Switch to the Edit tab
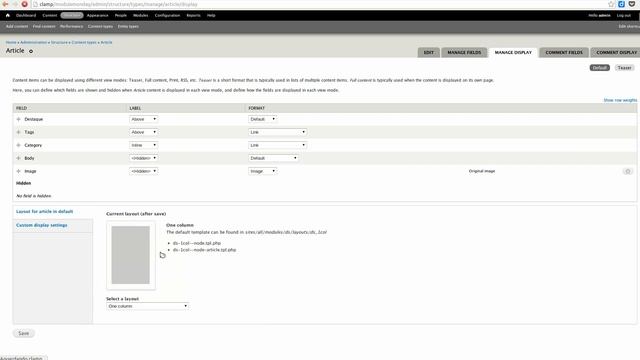This screenshot has height=360, width=640. pyautogui.click(x=429, y=52)
